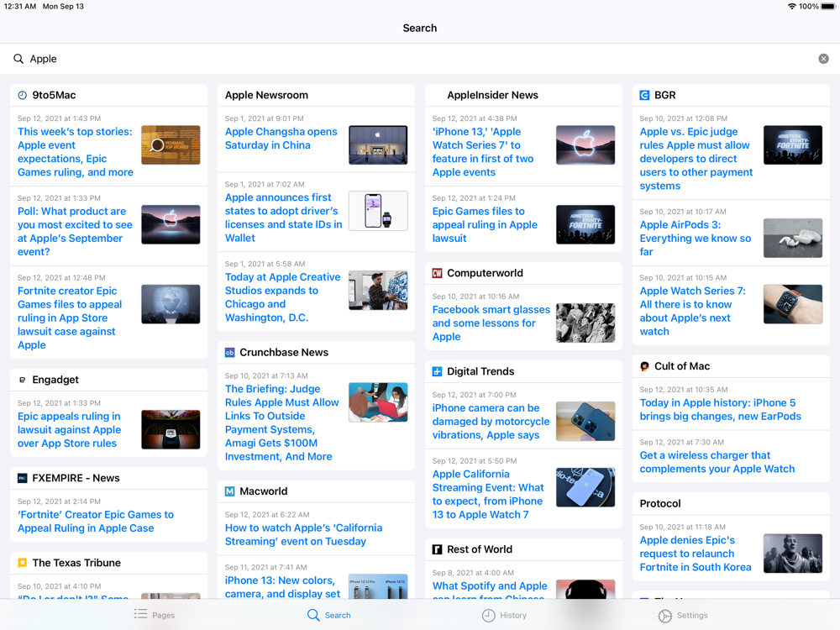This screenshot has height=630, width=840.
Task: Go to the Settings tab
Action: [x=682, y=615]
